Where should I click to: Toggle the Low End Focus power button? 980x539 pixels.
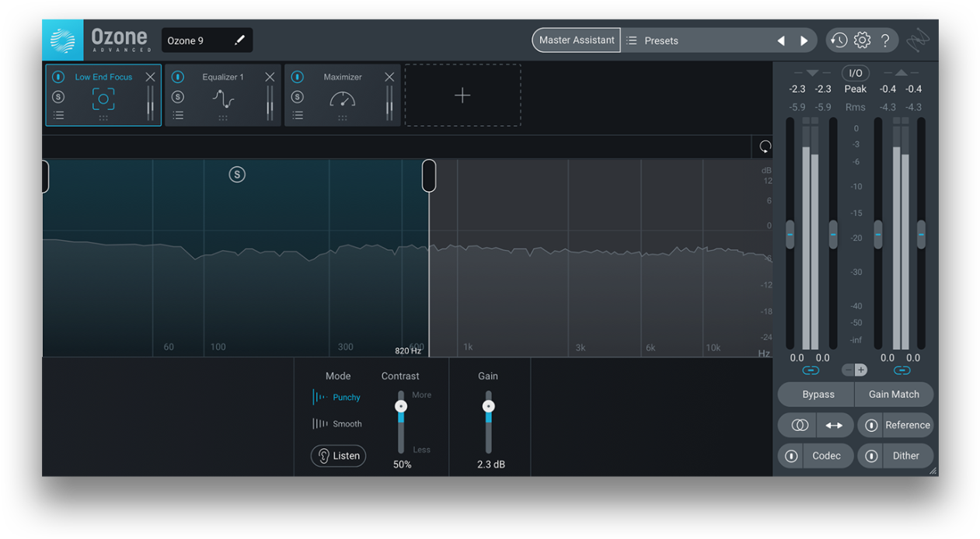coord(58,77)
